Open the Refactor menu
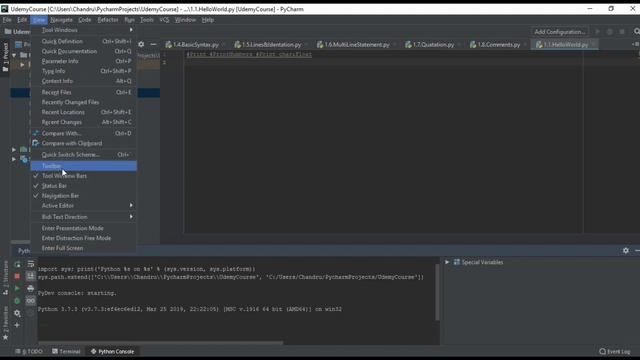 108,20
